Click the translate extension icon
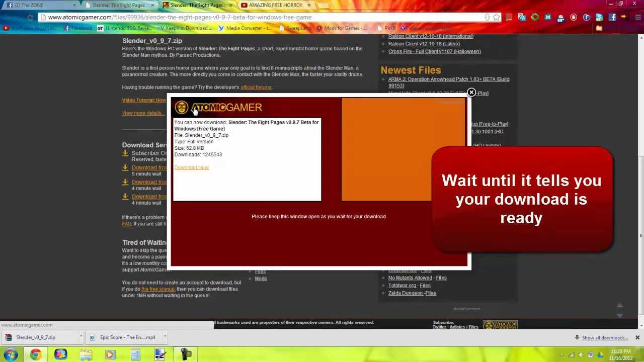The image size is (644, 362). 522,17
